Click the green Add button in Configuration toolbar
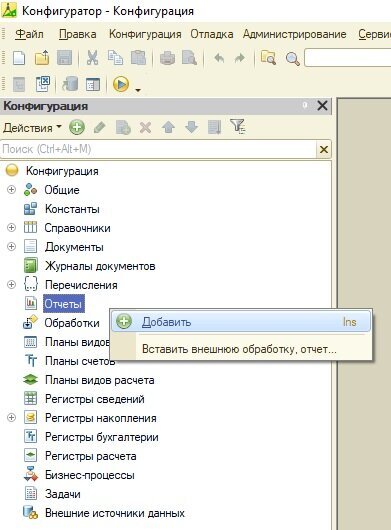391x530 pixels. click(77, 127)
